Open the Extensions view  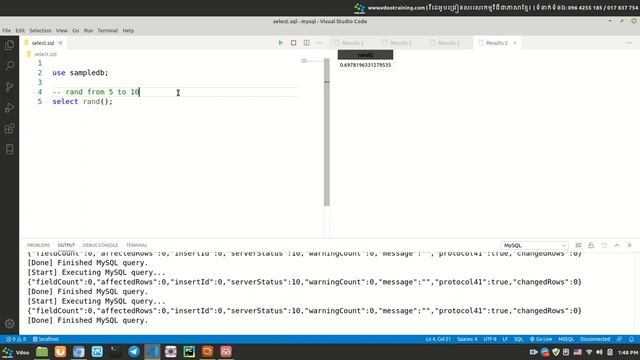tap(9, 129)
